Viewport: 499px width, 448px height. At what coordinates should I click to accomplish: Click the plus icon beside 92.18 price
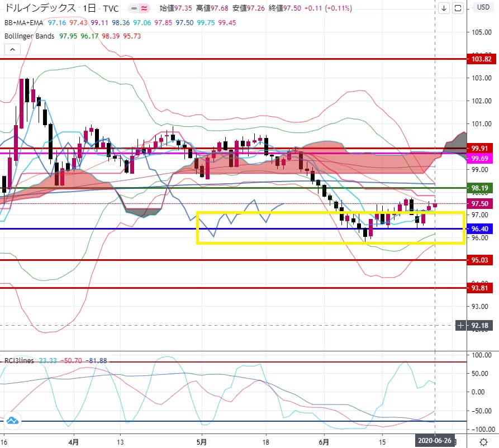460,325
